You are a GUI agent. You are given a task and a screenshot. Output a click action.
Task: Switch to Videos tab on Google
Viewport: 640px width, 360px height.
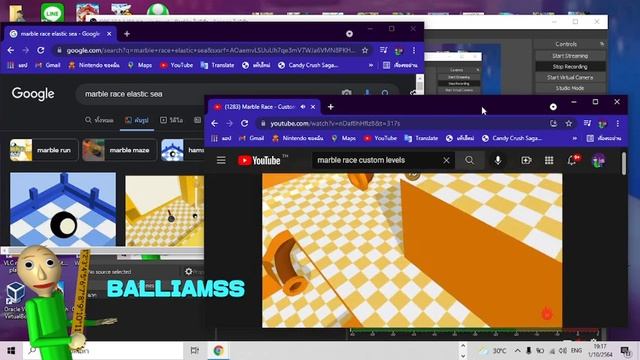[171, 120]
